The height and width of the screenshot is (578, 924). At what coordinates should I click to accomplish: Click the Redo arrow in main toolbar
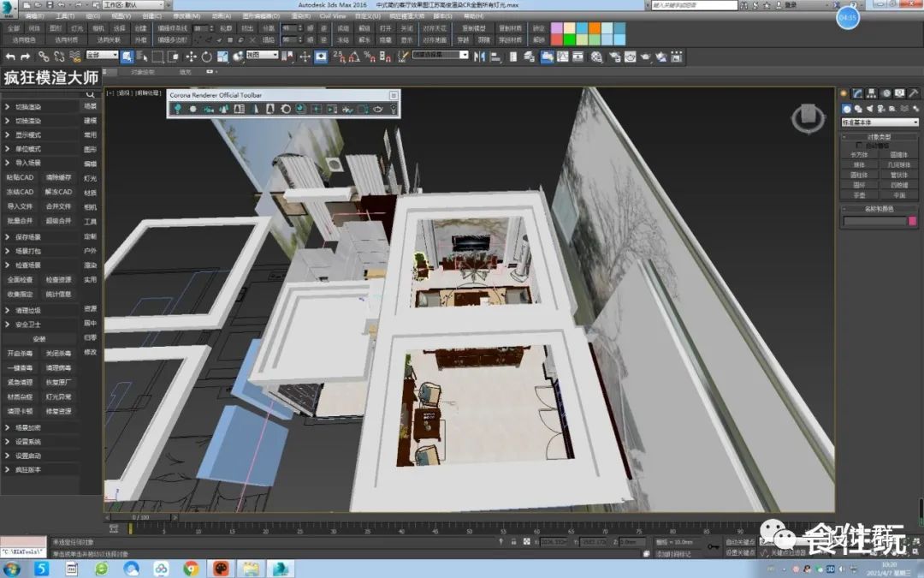pyautogui.click(x=26, y=57)
